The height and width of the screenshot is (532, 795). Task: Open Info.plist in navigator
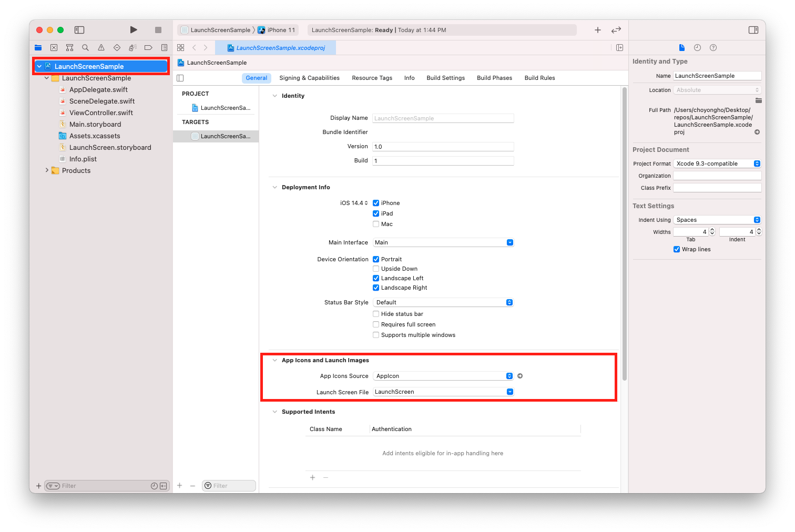(83, 159)
